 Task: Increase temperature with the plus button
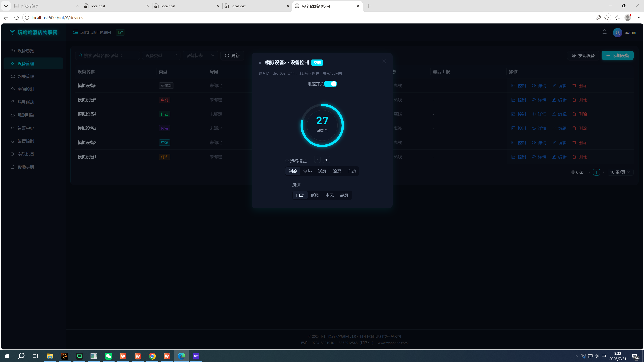click(x=326, y=160)
